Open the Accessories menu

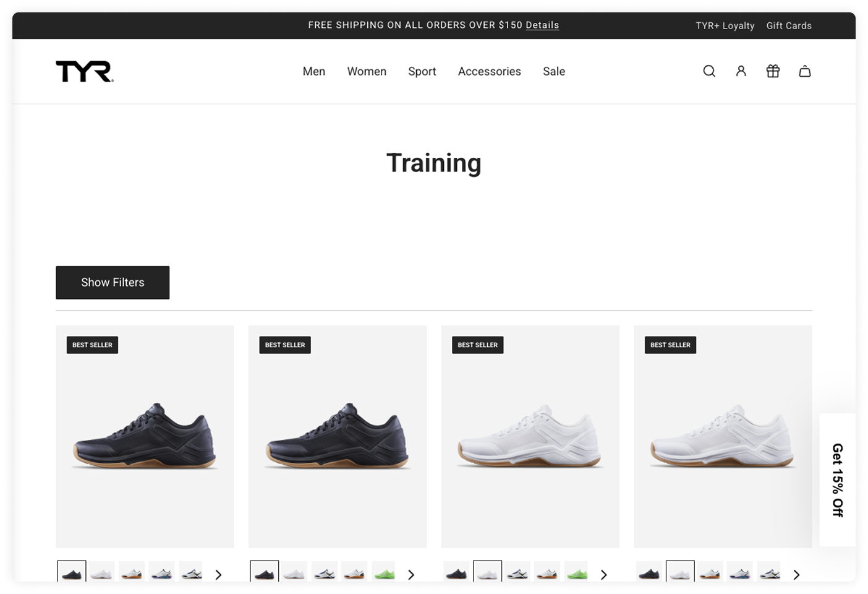[x=490, y=71]
